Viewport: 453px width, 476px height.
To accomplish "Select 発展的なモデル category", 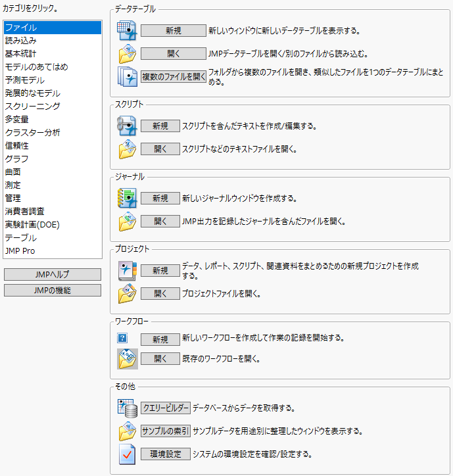I will [x=53, y=93].
